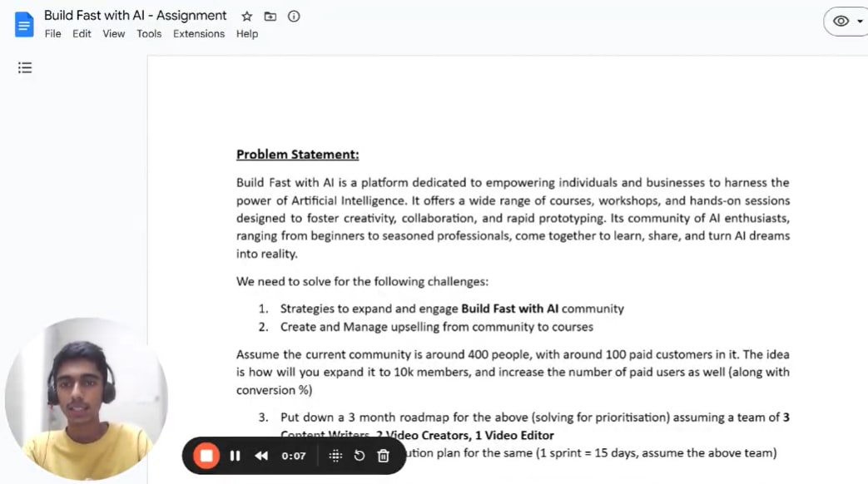Restart the recording
The width and height of the screenshot is (868, 484).
360,456
